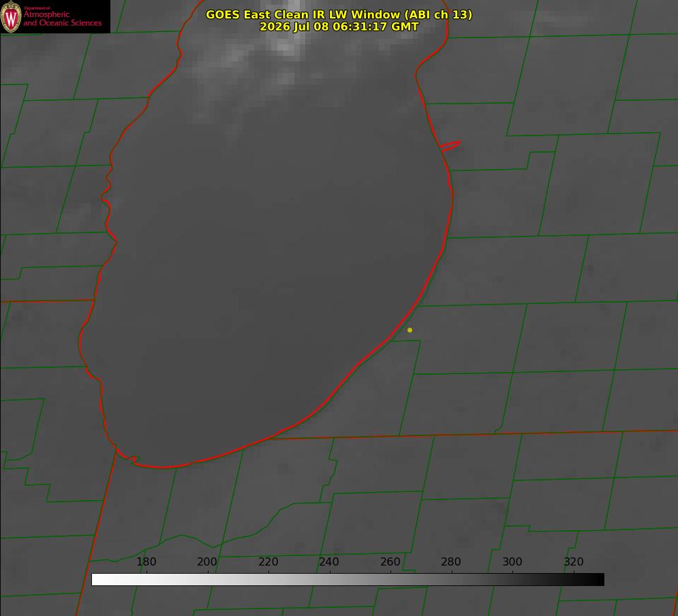Screen dimensions: 678x616
Task: Click the 320 colorbar label
Action: 574,561
